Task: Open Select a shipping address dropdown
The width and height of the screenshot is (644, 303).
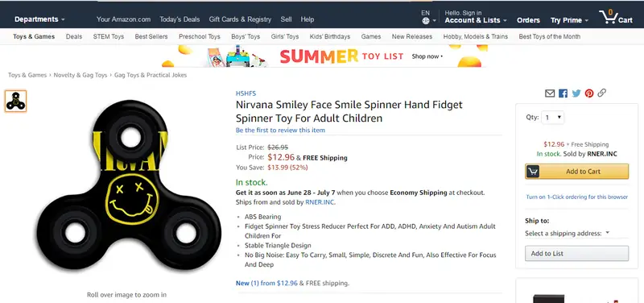Action: tap(567, 233)
